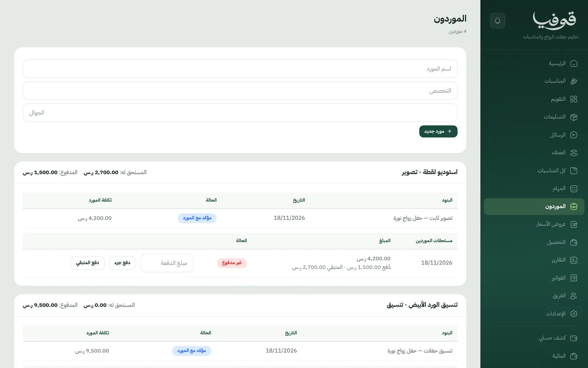Click the قوافي logo in the sidebar

tap(554, 21)
